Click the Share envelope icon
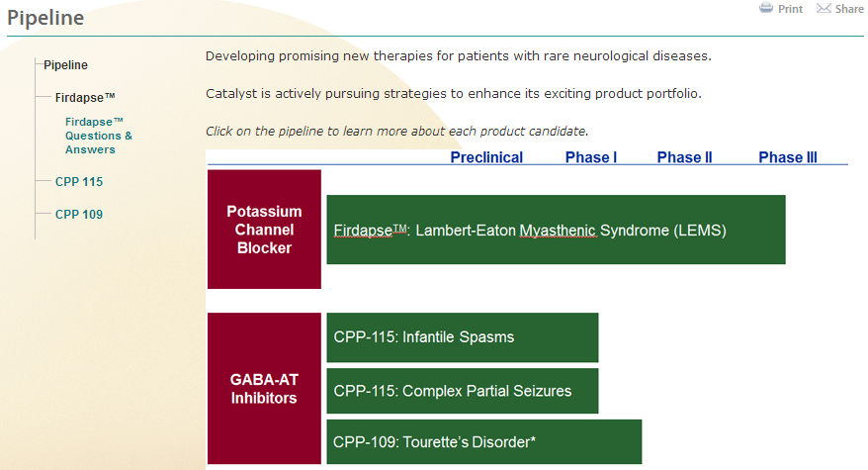Screen dimensions: 868x470 (x=824, y=8)
